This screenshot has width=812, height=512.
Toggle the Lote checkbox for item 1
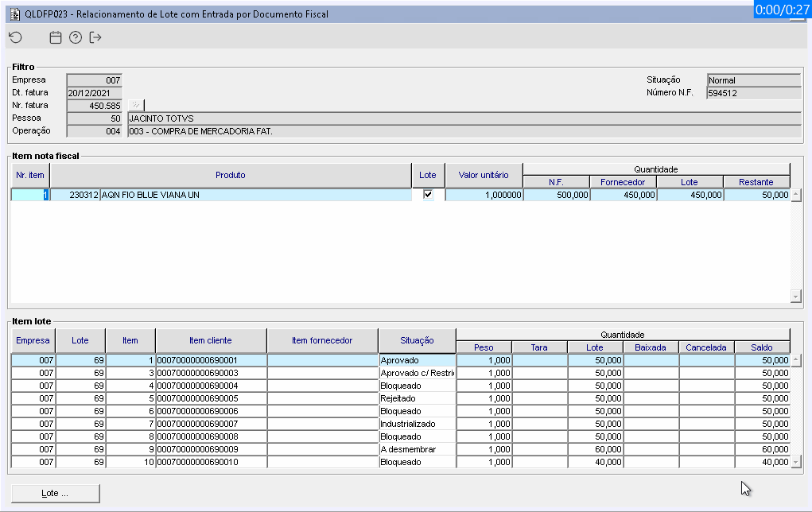coord(428,195)
